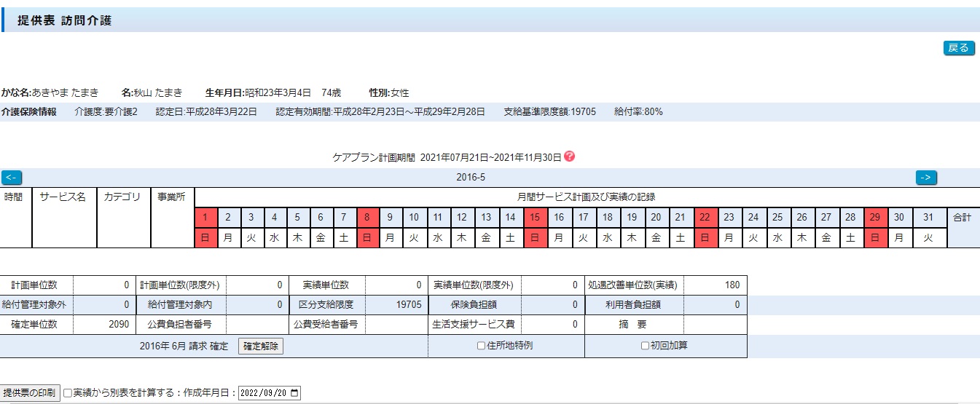Click the 作成年月日 date input field
Image resolution: width=980 pixels, height=404 pixels.
click(262, 393)
